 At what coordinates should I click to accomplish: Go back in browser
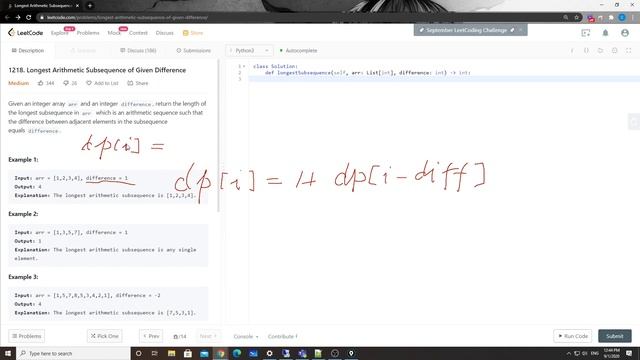tap(7, 18)
